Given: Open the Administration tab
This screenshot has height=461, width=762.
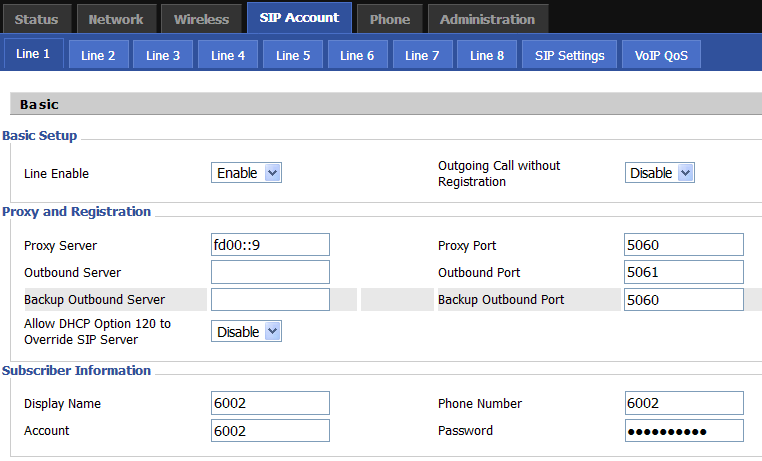Looking at the screenshot, I should click(x=487, y=19).
